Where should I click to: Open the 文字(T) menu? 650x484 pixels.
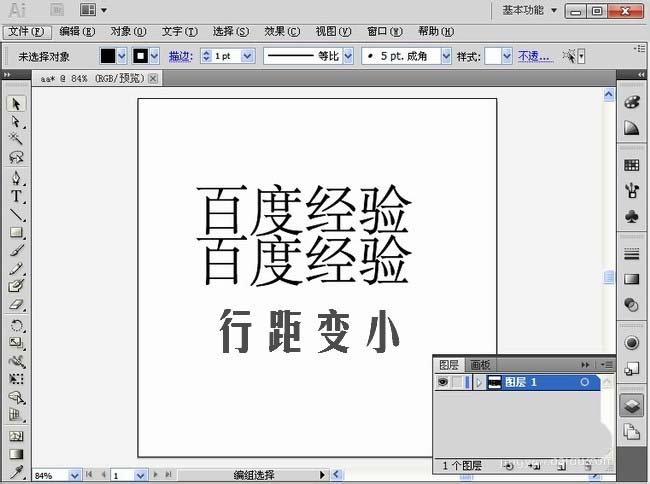(179, 31)
